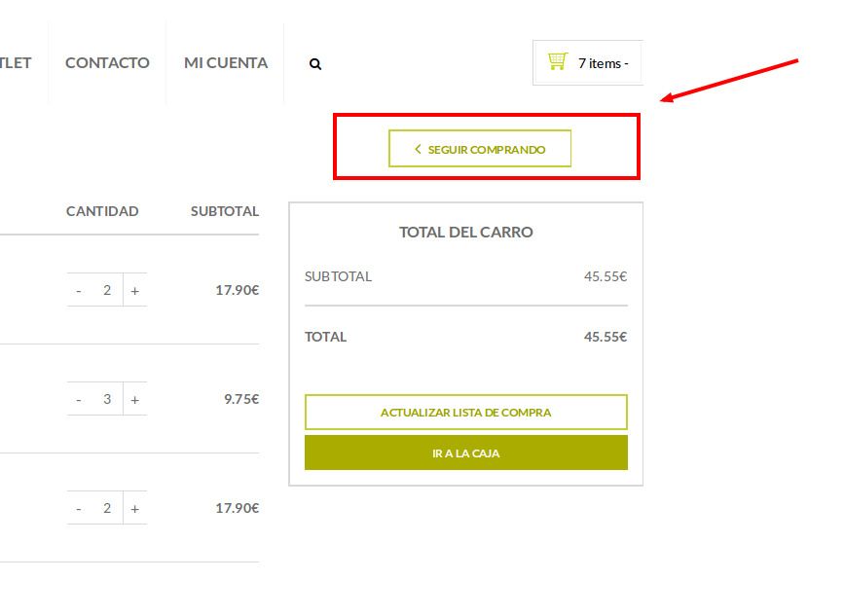
Task: Select last row quantity field showing 2
Action: pos(107,508)
